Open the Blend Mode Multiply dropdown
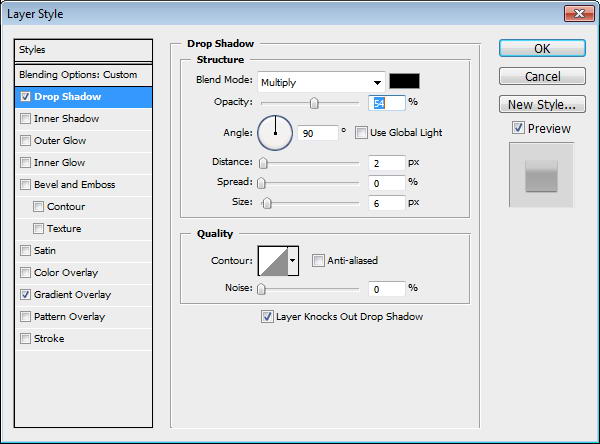600x444 pixels. coord(321,82)
